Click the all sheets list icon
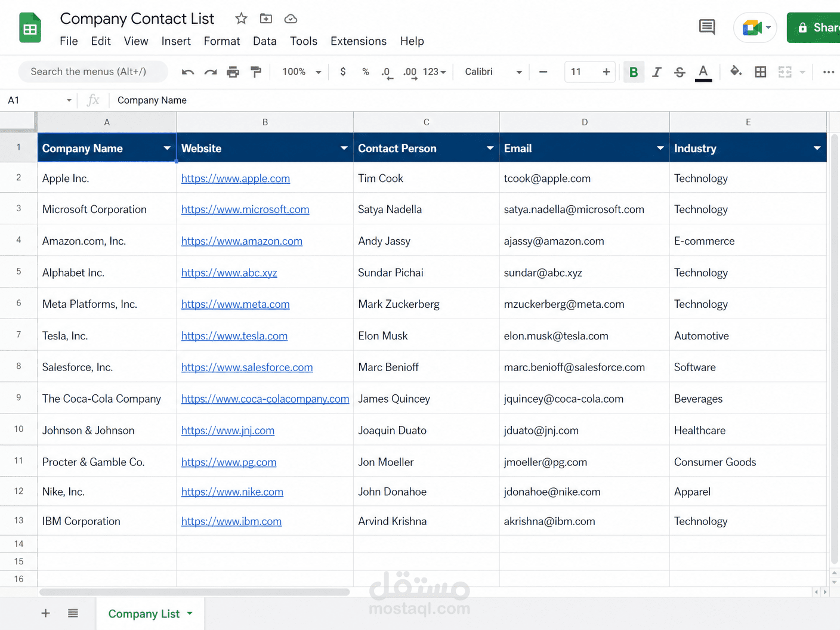The height and width of the screenshot is (630, 840). coord(73,613)
